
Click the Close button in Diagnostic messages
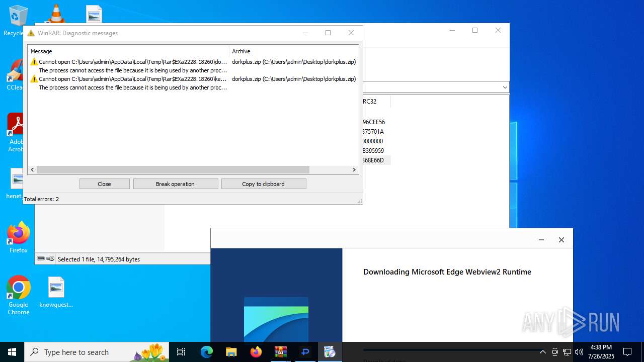pyautogui.click(x=104, y=184)
